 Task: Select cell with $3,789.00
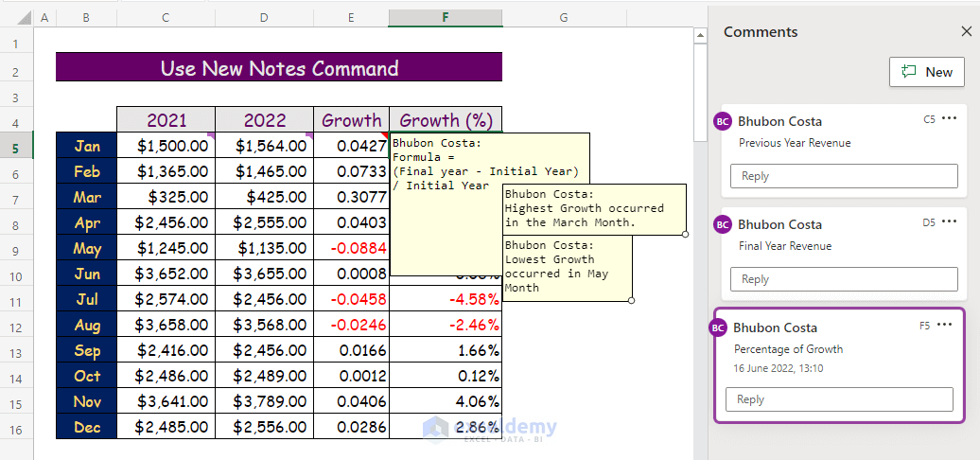264,401
